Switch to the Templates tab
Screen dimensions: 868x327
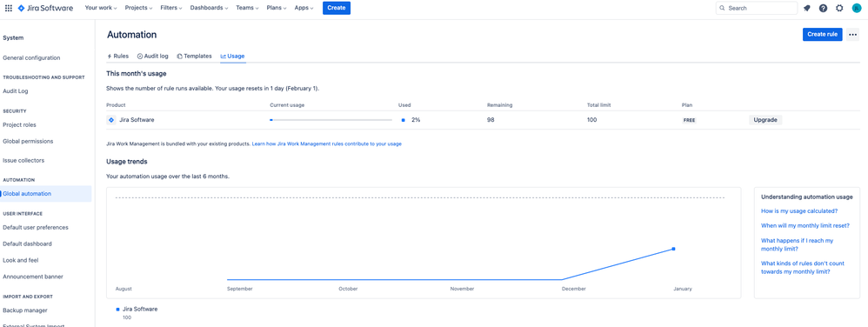[194, 56]
